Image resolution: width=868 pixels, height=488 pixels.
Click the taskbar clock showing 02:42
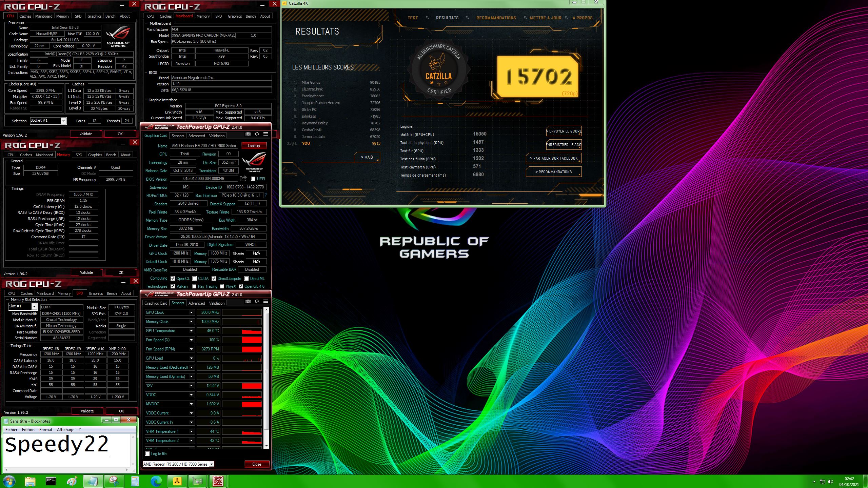pos(849,482)
